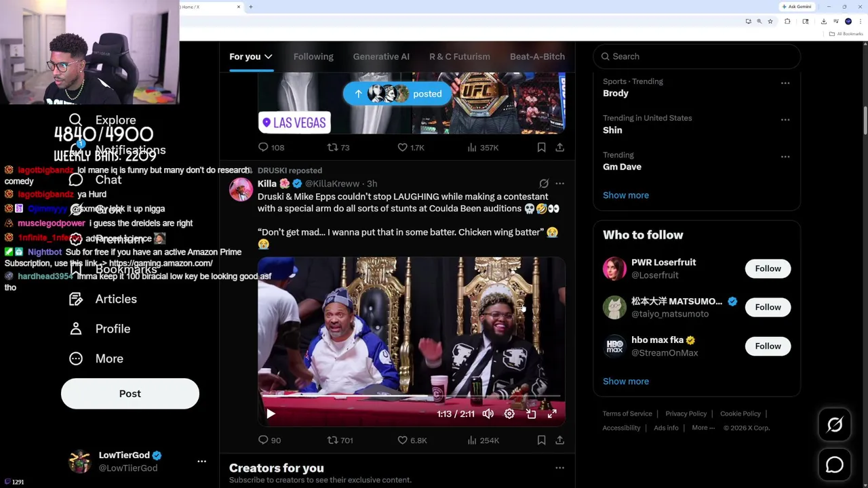Open the Chrome extensions puzzle icon
868x488 pixels.
point(787,21)
